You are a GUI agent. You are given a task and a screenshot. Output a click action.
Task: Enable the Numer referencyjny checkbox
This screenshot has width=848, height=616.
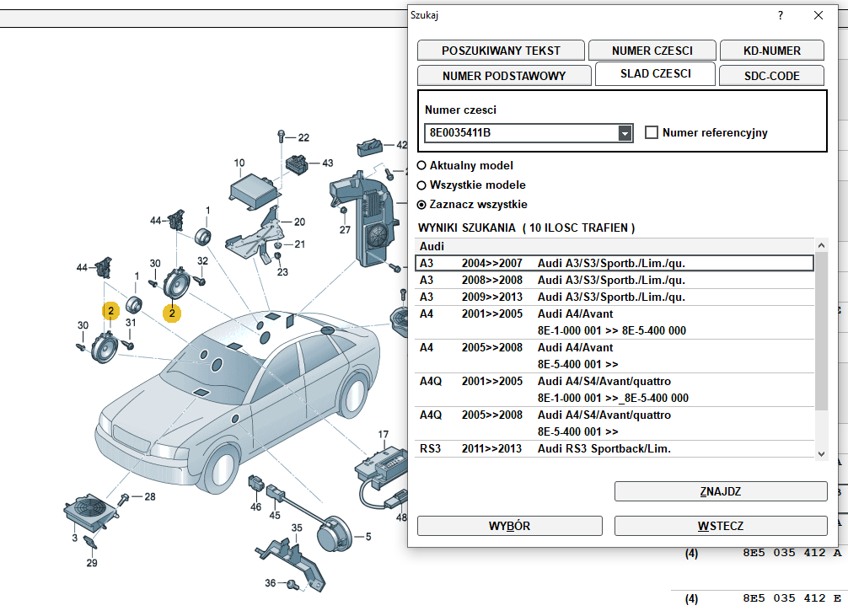pyautogui.click(x=652, y=132)
